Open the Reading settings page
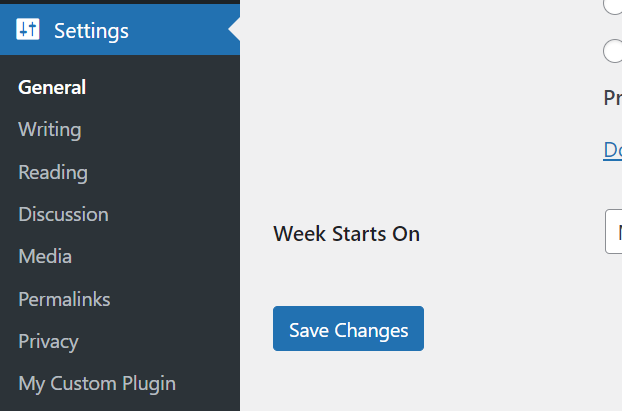This screenshot has width=622, height=411. tap(53, 172)
